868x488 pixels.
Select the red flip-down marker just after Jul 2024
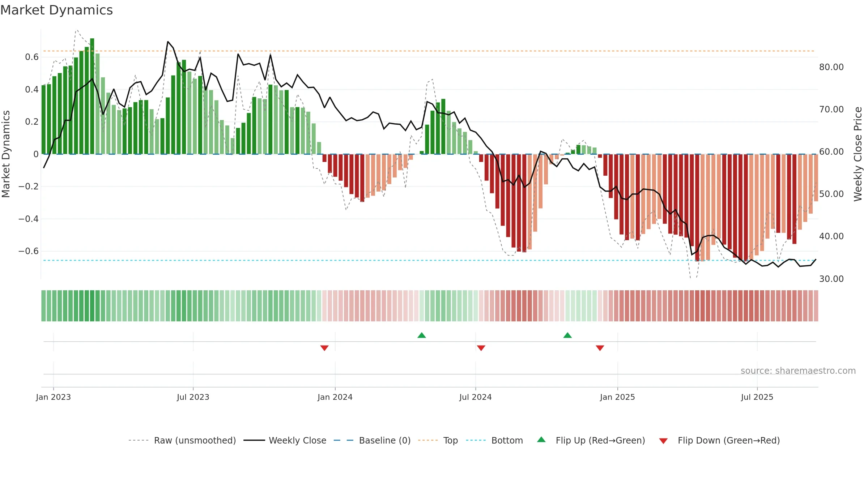pos(481,348)
